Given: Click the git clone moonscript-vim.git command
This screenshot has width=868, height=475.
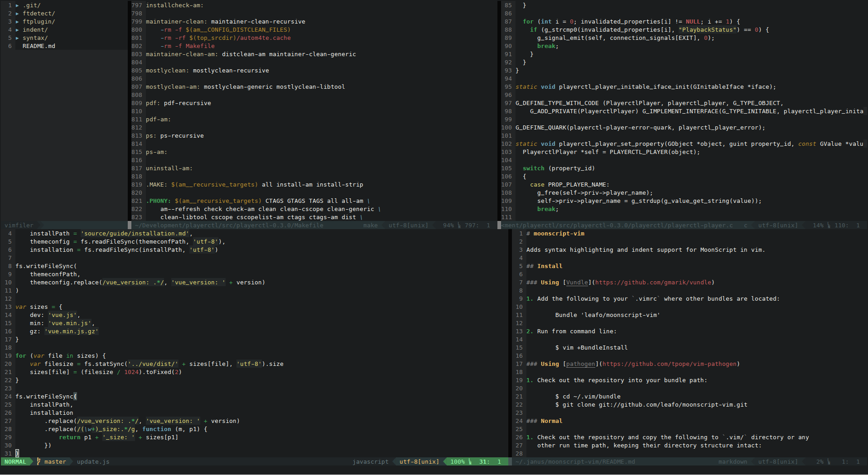Looking at the screenshot, I should click(651, 405).
